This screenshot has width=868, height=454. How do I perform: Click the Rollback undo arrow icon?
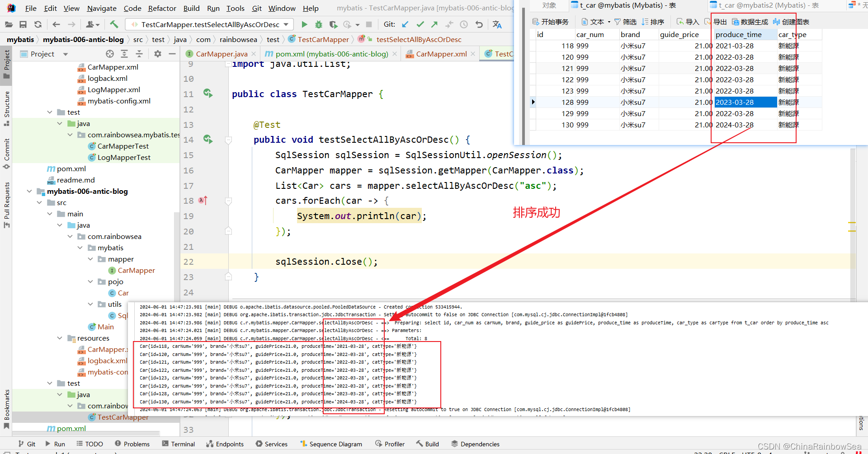[x=479, y=24]
